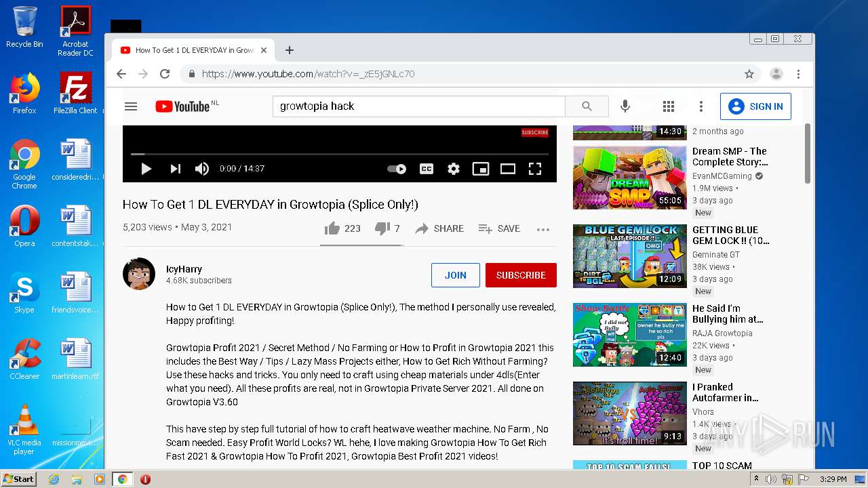Close the YouTube browser tab
Image resolution: width=868 pixels, height=488 pixels.
[x=264, y=50]
